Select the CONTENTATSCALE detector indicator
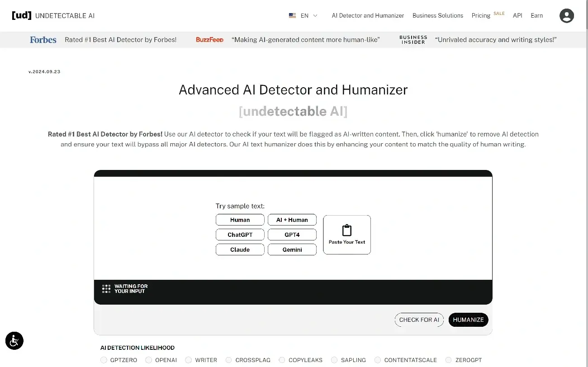Screen dimensions: 588x367 378,360
